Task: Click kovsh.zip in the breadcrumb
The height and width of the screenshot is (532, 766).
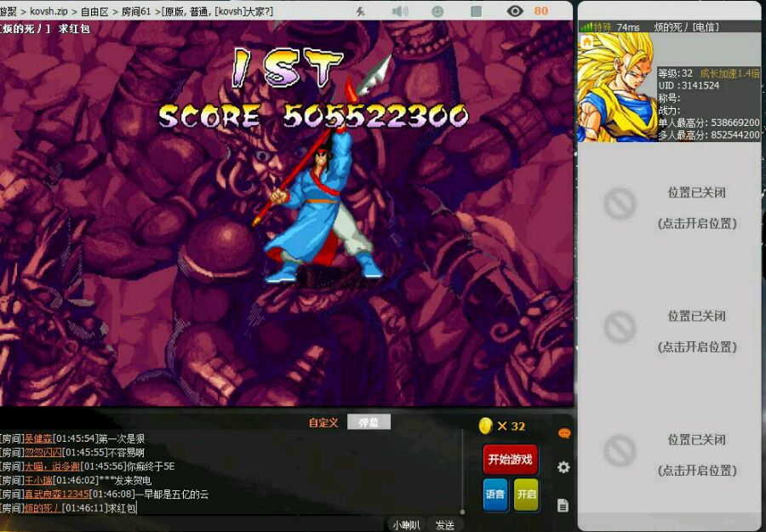Action: click(49, 11)
